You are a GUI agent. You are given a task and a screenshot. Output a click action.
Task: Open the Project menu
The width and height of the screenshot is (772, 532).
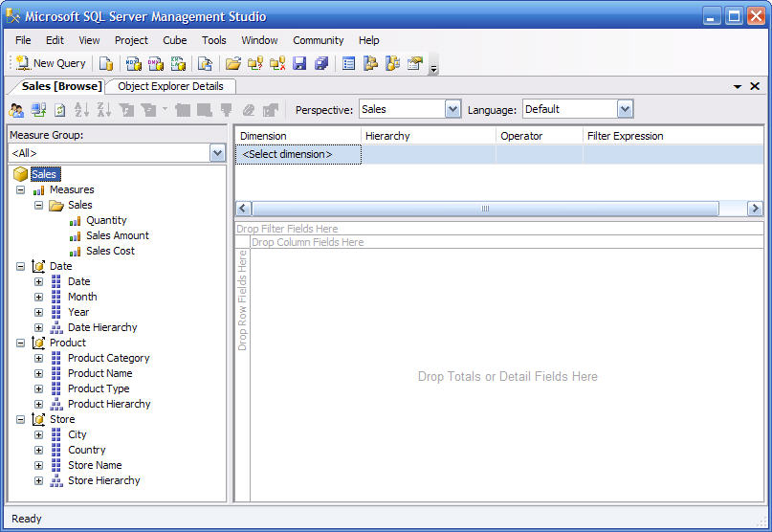[131, 40]
